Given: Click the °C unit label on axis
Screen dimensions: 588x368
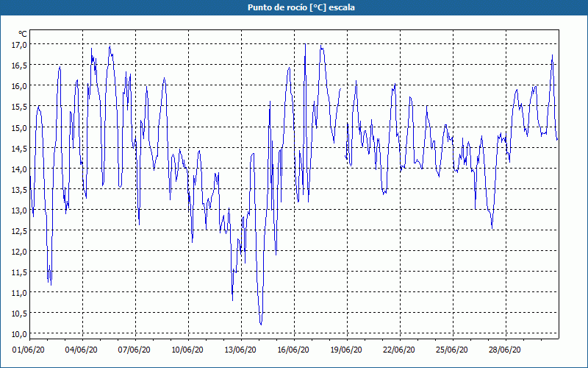Looking at the screenshot, I should tap(23, 34).
